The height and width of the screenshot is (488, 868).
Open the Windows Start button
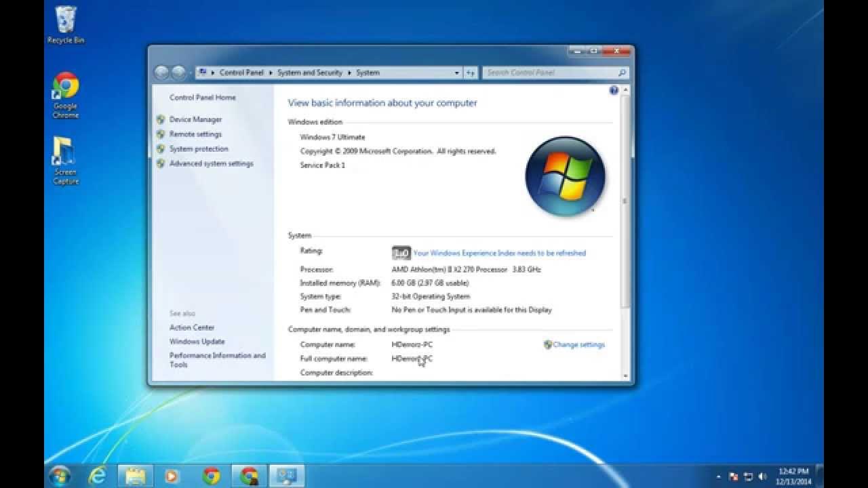59,476
